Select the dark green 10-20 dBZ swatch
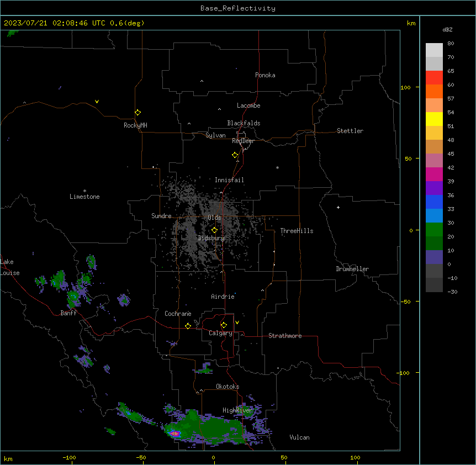Screen dimensions: 476x465 (x=434, y=244)
